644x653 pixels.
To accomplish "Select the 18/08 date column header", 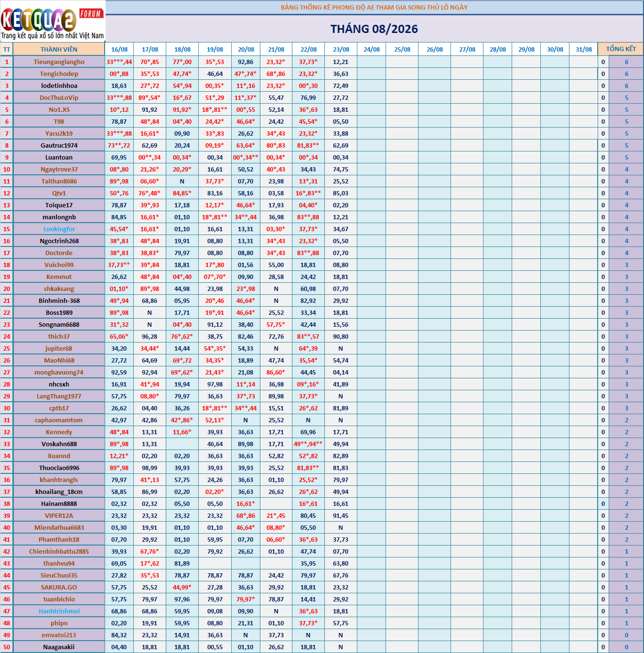I will [x=182, y=49].
